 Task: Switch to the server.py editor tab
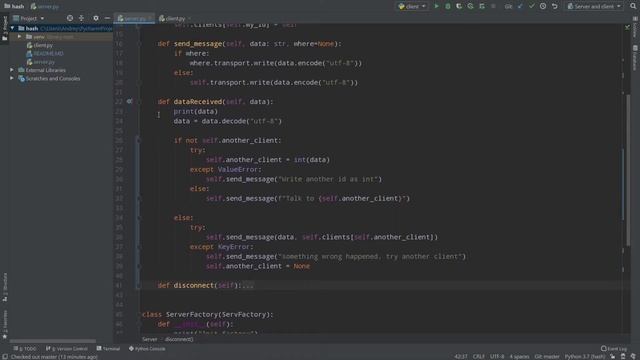[x=134, y=18]
